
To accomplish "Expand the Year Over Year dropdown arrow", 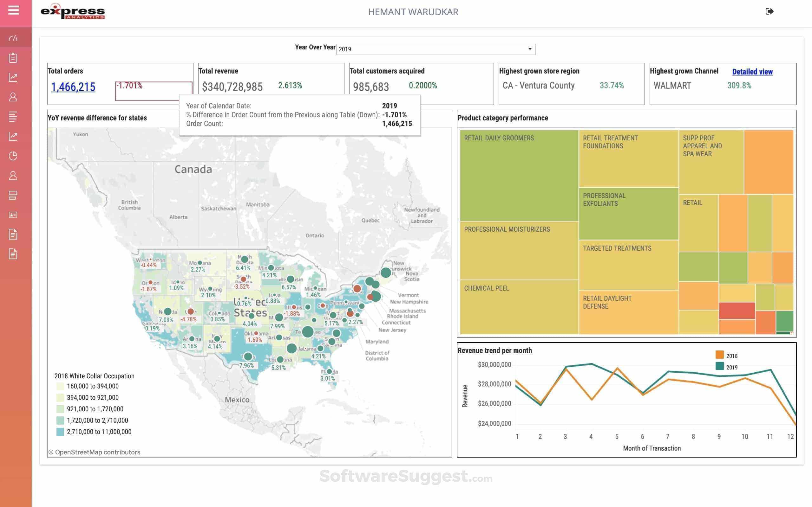I will click(530, 49).
